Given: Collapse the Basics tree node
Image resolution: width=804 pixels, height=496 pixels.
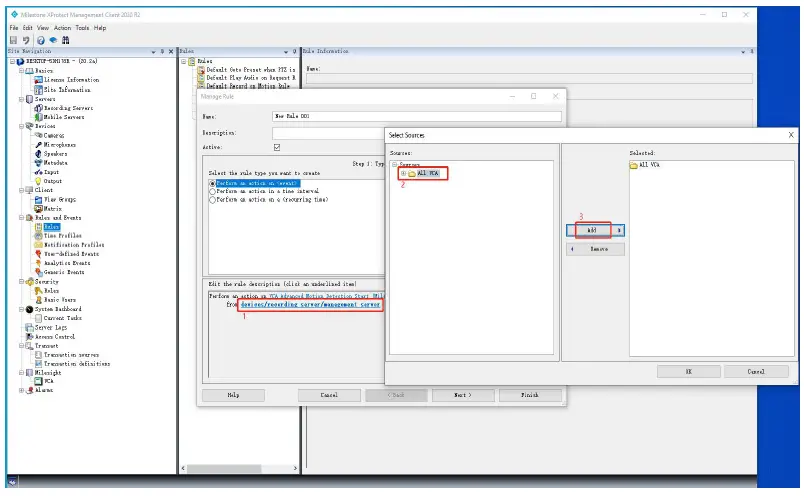Looking at the screenshot, I should (22, 71).
